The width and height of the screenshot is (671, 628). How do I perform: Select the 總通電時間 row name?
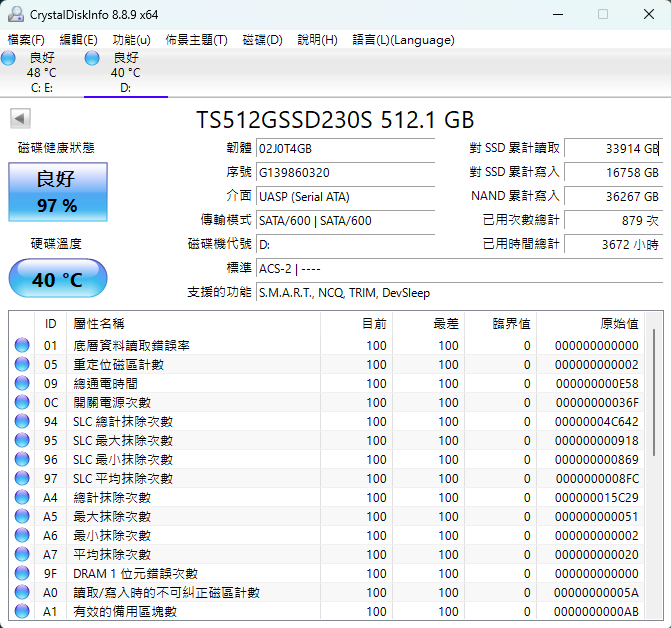105,383
